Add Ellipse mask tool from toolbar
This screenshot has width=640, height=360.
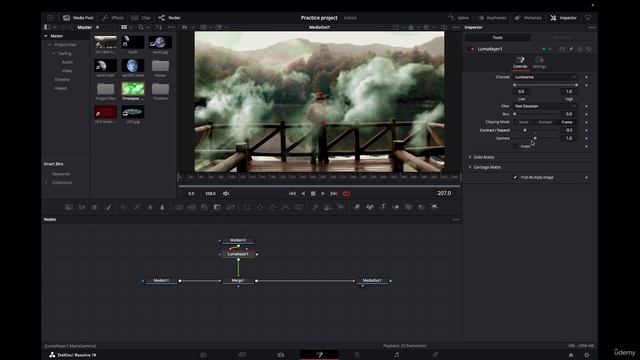point(260,207)
